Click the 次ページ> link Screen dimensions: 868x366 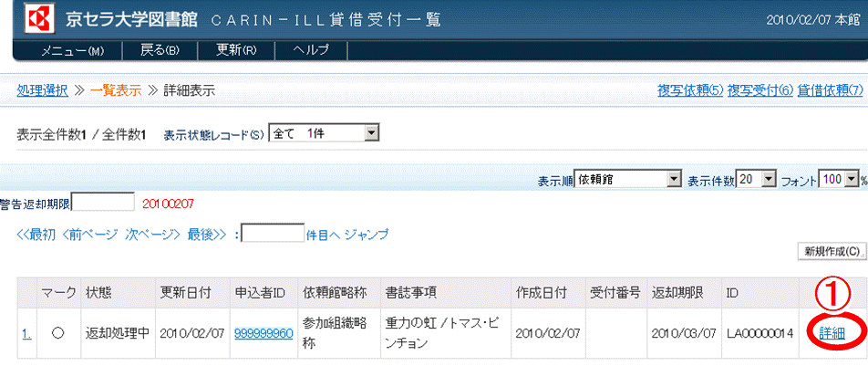[152, 235]
